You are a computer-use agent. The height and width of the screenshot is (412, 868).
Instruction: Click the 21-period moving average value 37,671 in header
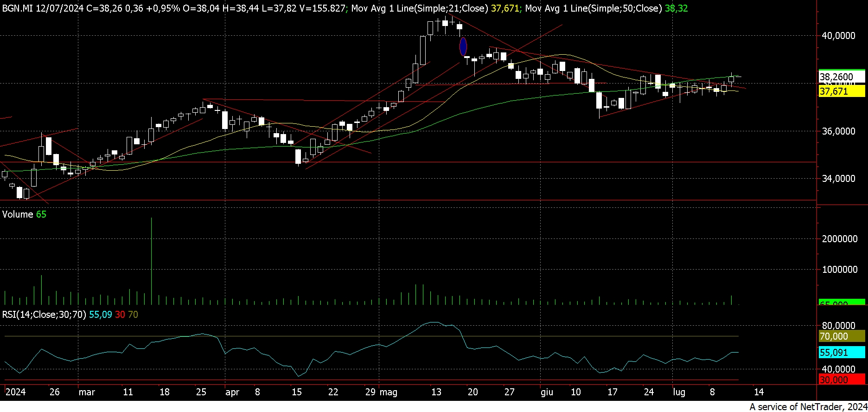[505, 8]
